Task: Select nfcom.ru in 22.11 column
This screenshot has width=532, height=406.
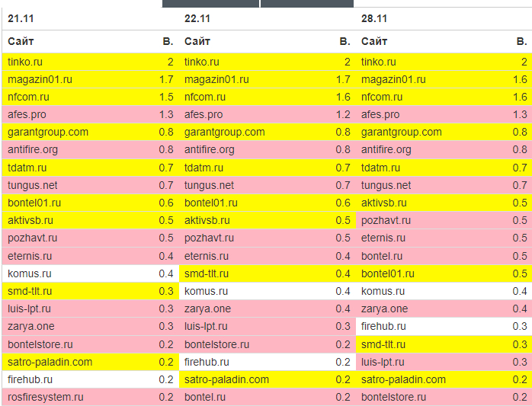Action: 205,97
